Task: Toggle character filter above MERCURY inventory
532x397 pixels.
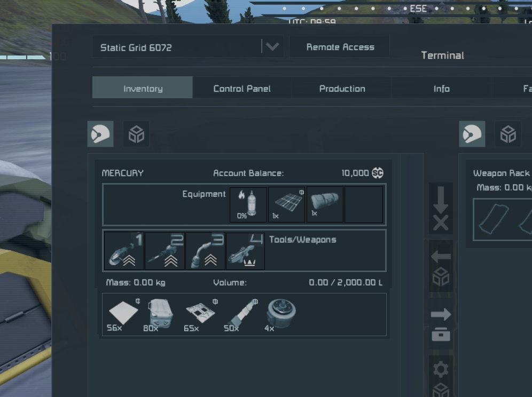Action: coord(100,134)
